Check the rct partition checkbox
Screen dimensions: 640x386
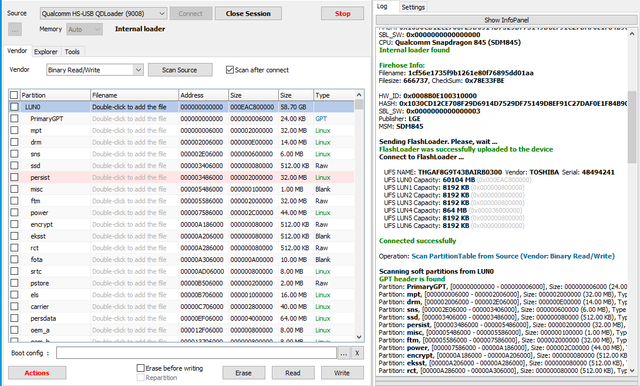point(14,248)
